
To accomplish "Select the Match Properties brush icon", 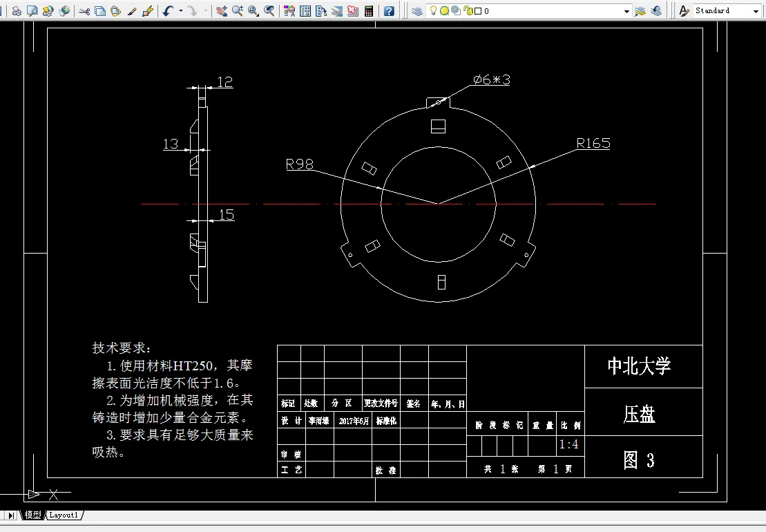I will pyautogui.click(x=131, y=11).
